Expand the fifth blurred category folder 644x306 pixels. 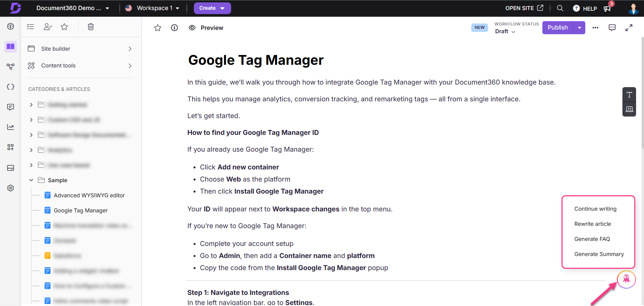pos(31,165)
